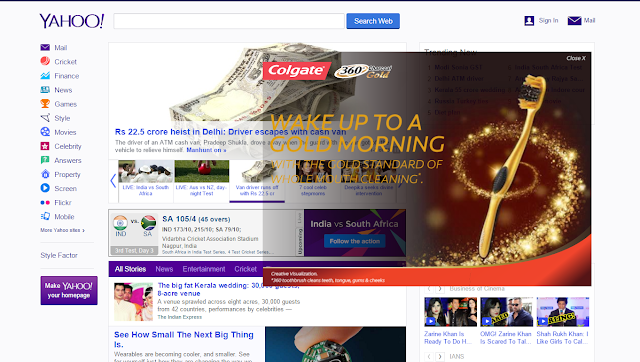This screenshot has width=640, height=362.
Task: Click the web search input field
Action: [229, 21]
